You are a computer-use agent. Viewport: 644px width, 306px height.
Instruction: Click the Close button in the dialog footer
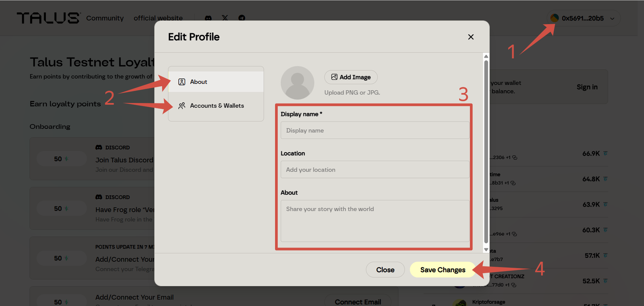385,270
